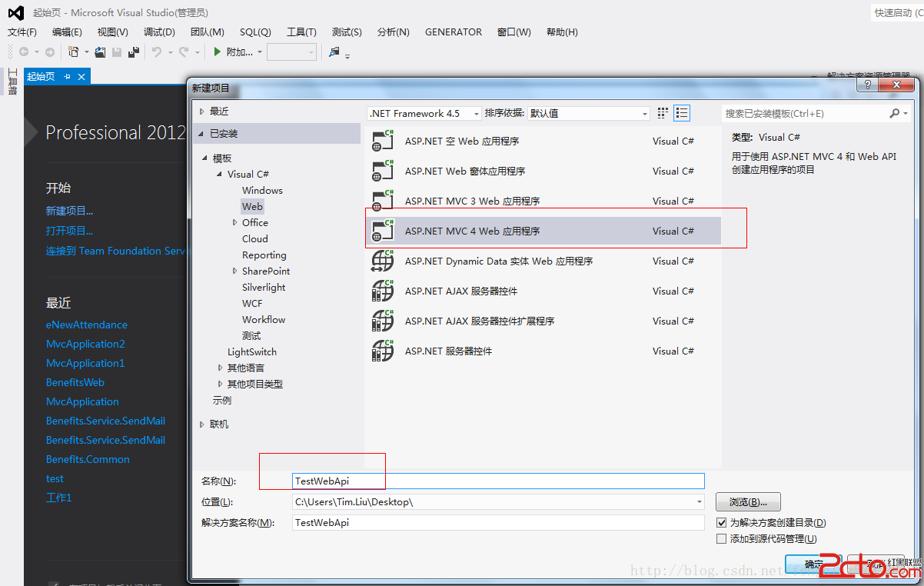Click the navigate forward toolbar arrow

coord(50,52)
